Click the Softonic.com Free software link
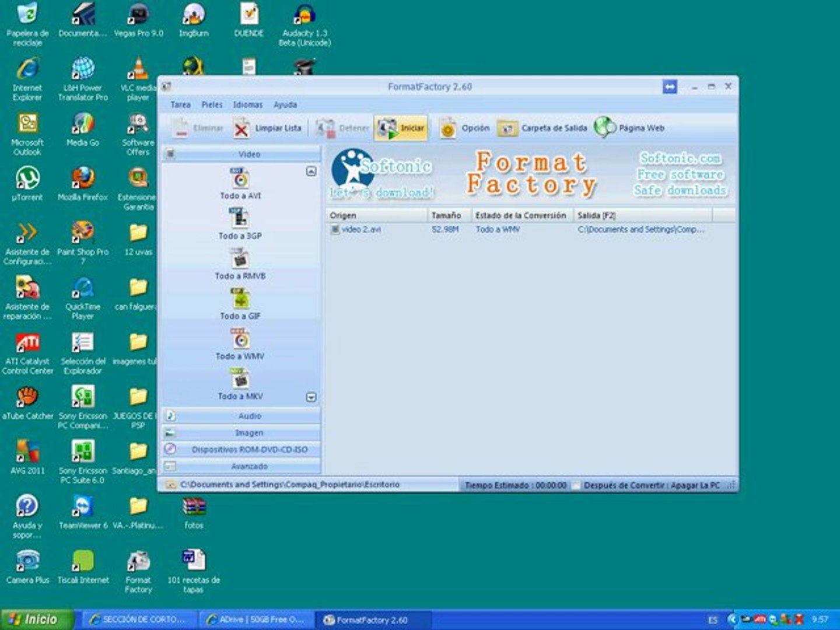Screen dimensions: 840x630 680,174
